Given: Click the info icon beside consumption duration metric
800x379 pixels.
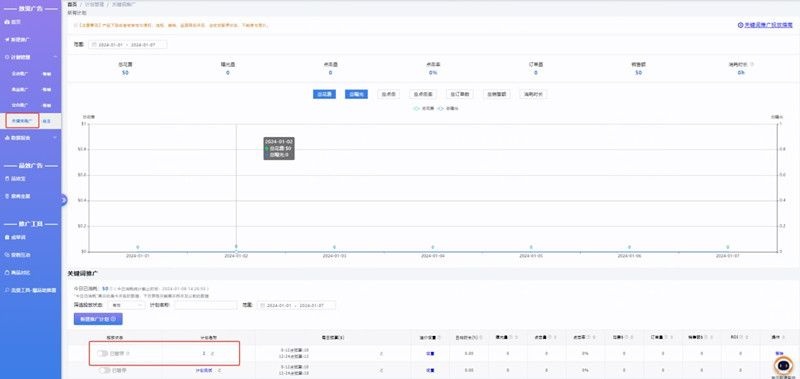Looking at the screenshot, I should pos(754,65).
